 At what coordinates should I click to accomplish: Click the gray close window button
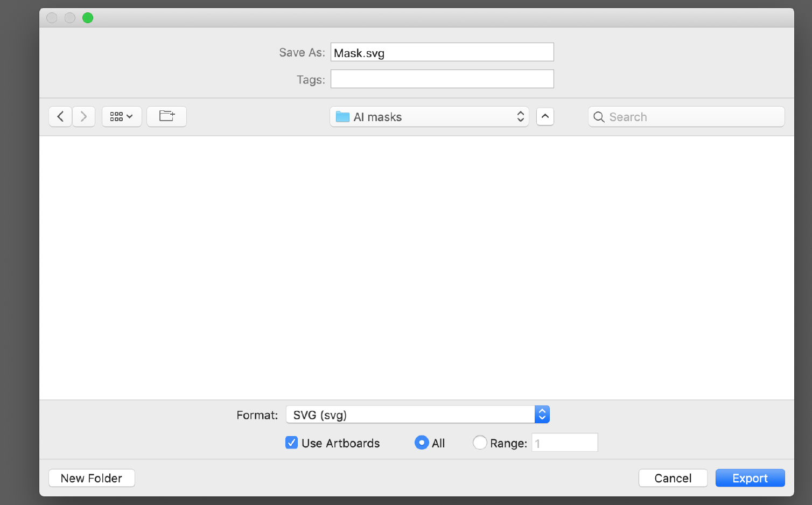click(x=52, y=18)
